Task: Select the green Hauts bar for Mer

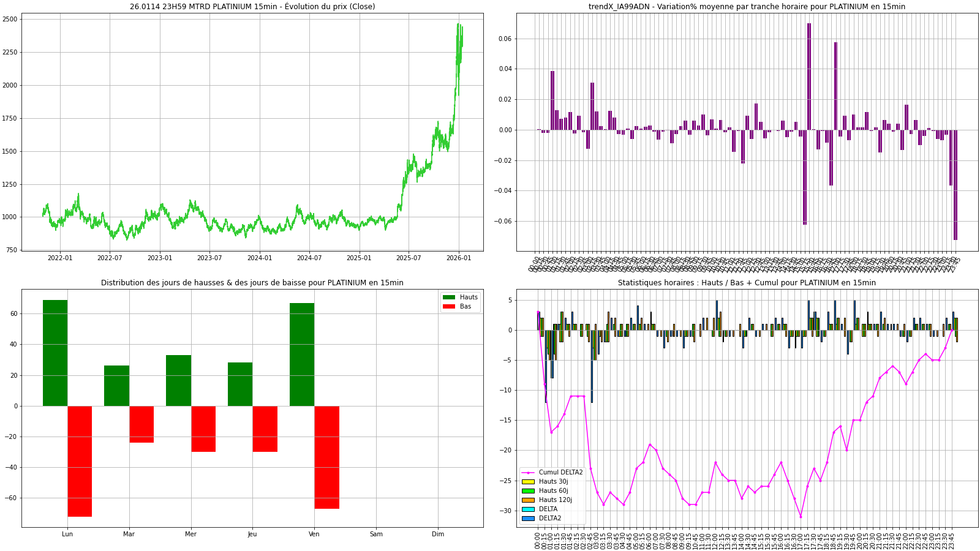Action: 178,380
